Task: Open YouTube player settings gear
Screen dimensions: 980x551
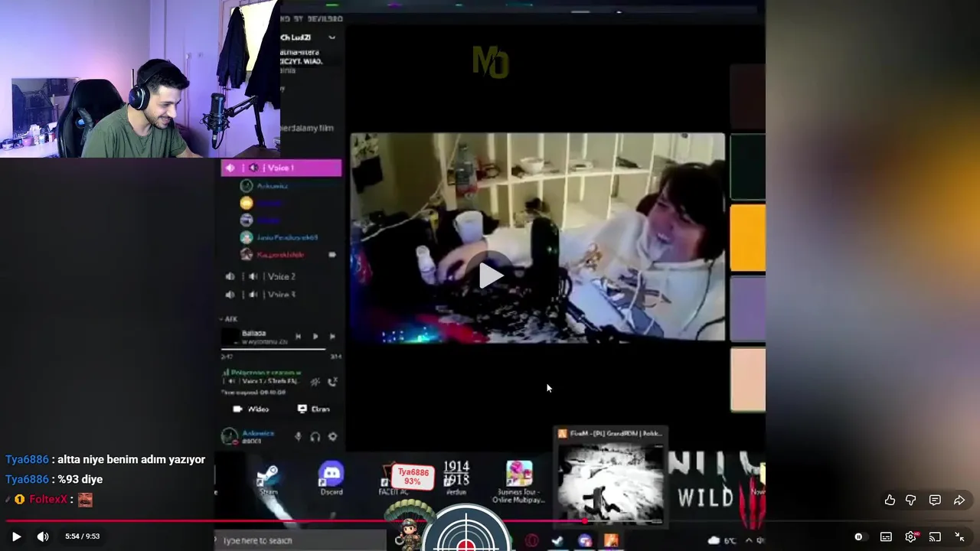Action: coord(910,537)
